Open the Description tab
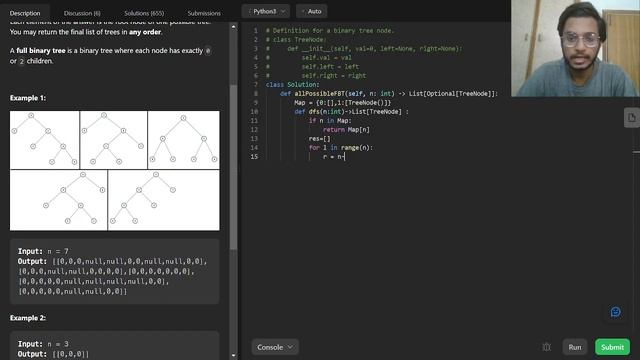640x360 pixels. [25, 13]
